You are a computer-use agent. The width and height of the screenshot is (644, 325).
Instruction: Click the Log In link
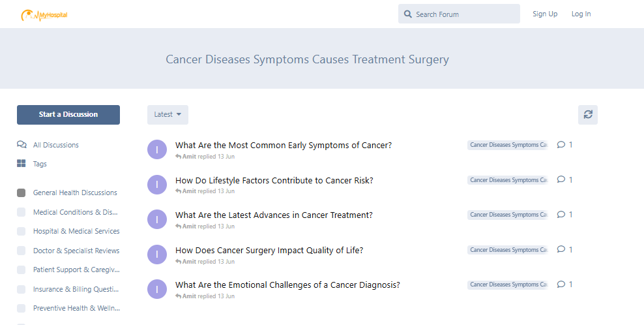click(581, 14)
